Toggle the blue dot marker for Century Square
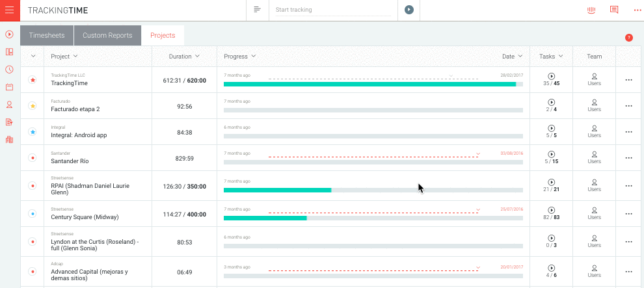644x288 pixels. click(x=33, y=213)
